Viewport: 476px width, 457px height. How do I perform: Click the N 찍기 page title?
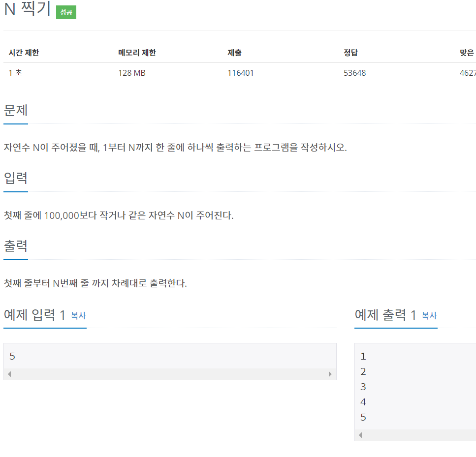(x=28, y=8)
